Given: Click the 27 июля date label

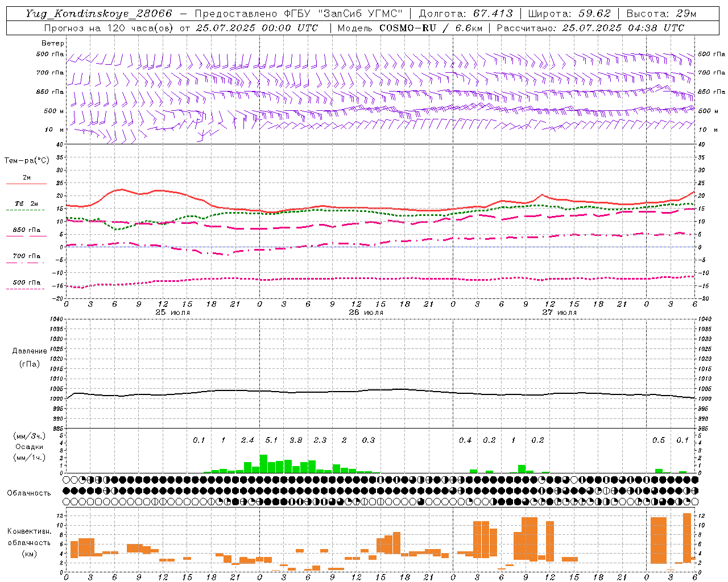Looking at the screenshot, I should click(x=560, y=313).
